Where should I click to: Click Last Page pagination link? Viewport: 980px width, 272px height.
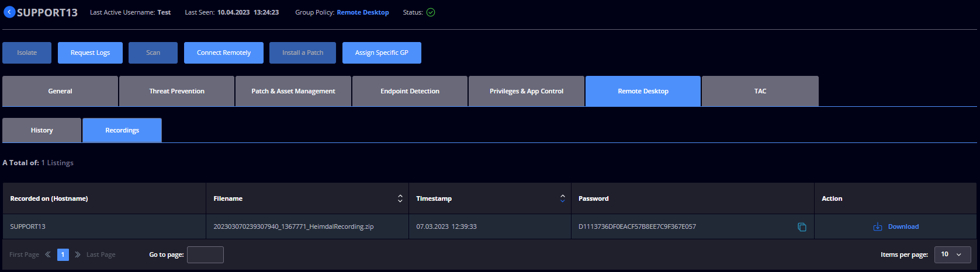[101, 254]
